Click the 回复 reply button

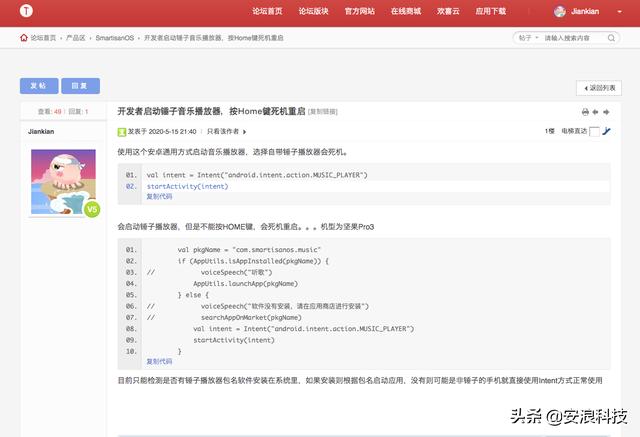pyautogui.click(x=80, y=86)
